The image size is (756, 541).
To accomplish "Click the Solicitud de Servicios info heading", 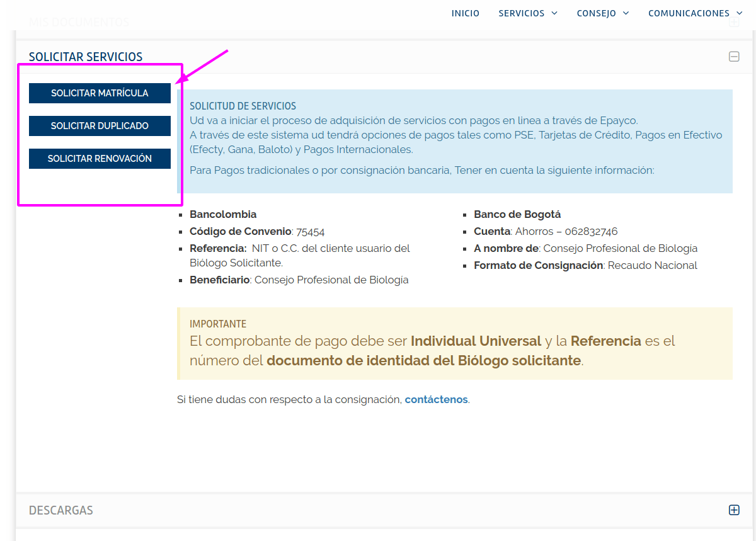I will (243, 106).
